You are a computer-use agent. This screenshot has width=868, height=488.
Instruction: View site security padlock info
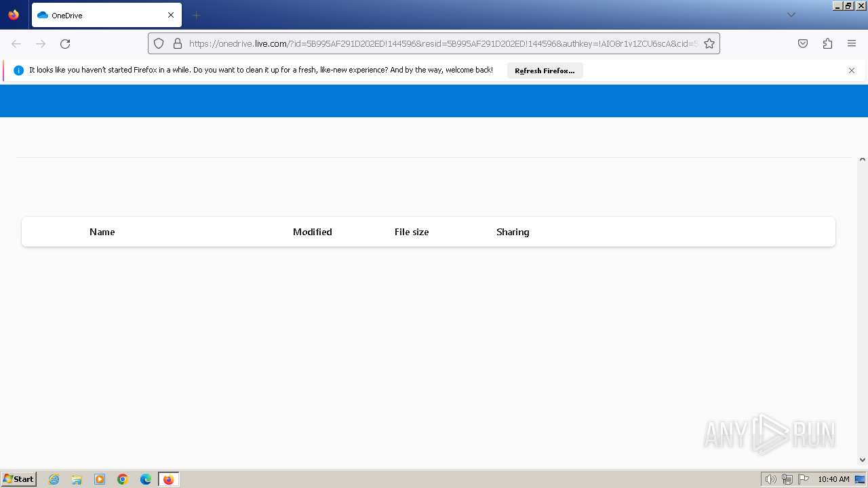pos(178,43)
